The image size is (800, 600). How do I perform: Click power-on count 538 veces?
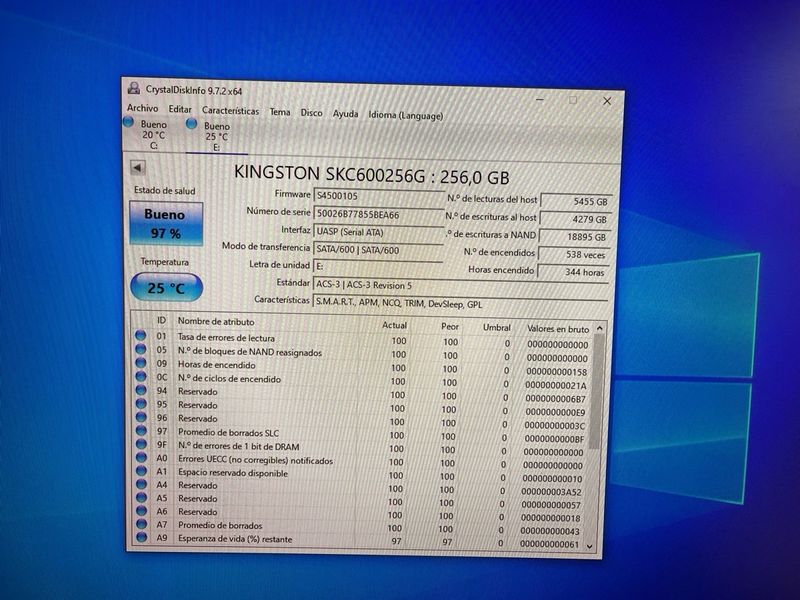573,255
